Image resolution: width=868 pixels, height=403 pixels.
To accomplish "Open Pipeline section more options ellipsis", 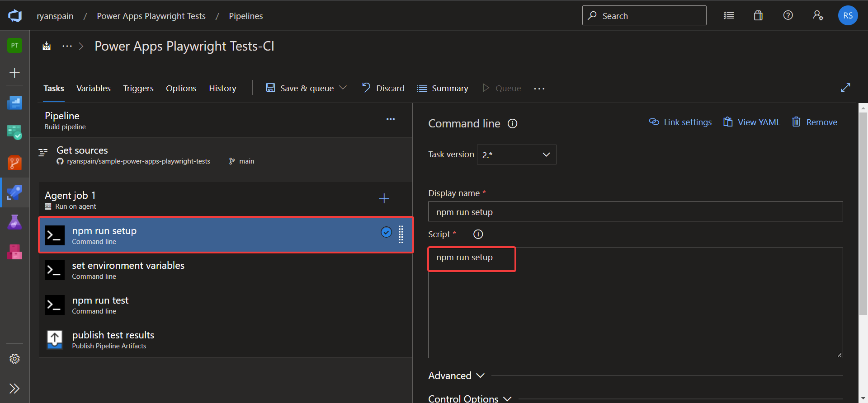I will pyautogui.click(x=391, y=119).
